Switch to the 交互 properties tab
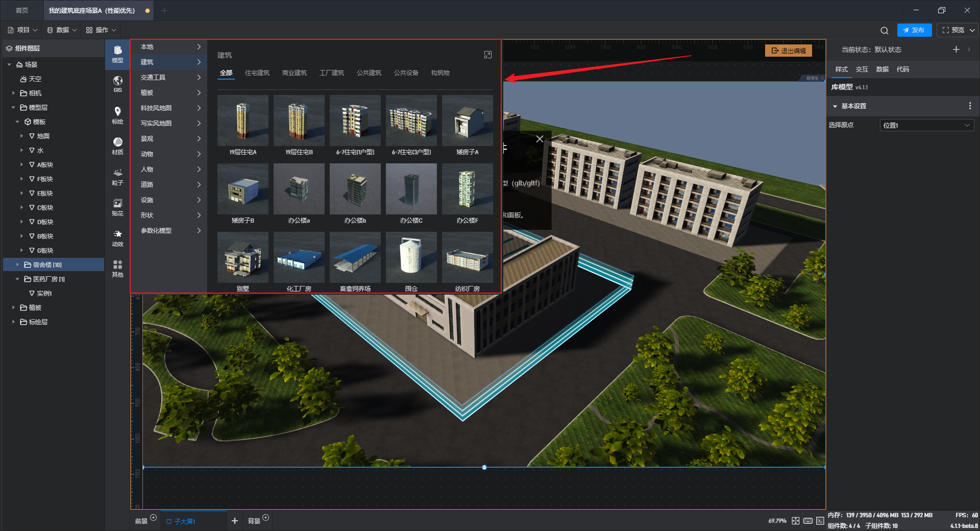The image size is (980, 531). [862, 69]
